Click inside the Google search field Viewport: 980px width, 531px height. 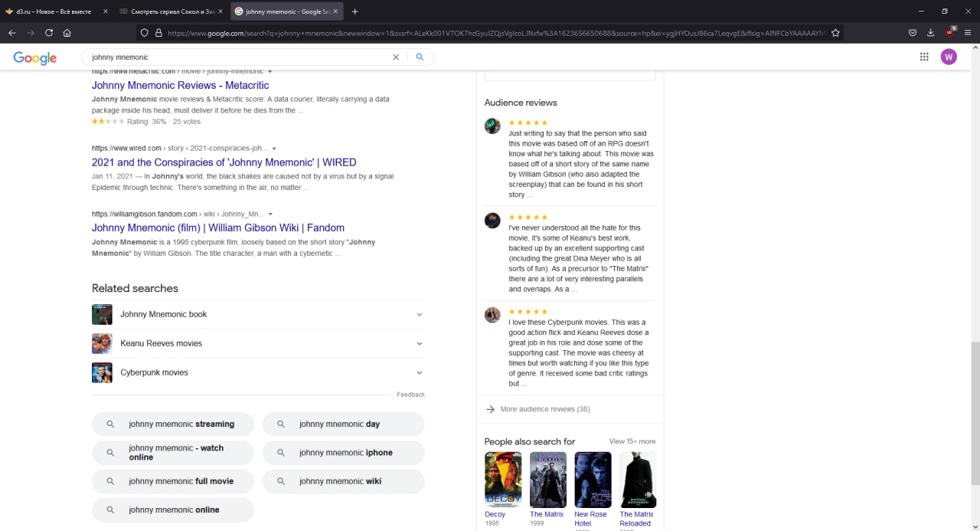coord(237,57)
